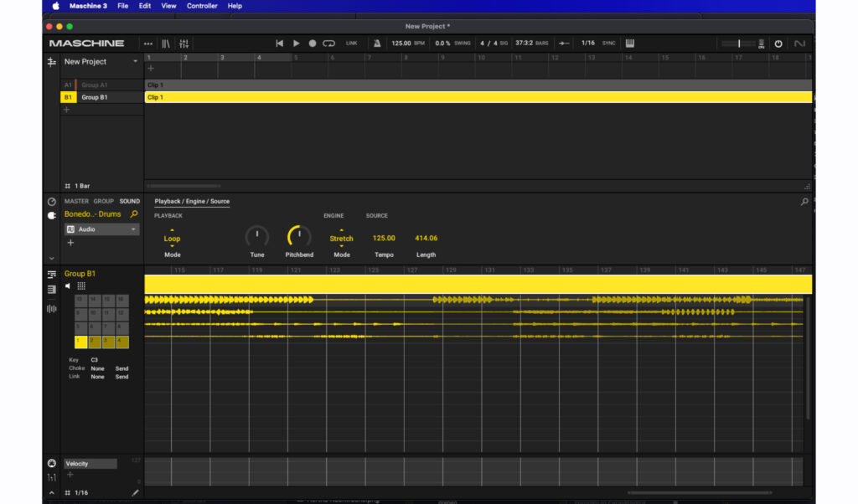Click the Velocity modulation lane button
The height and width of the screenshot is (504, 858).
coord(90,464)
